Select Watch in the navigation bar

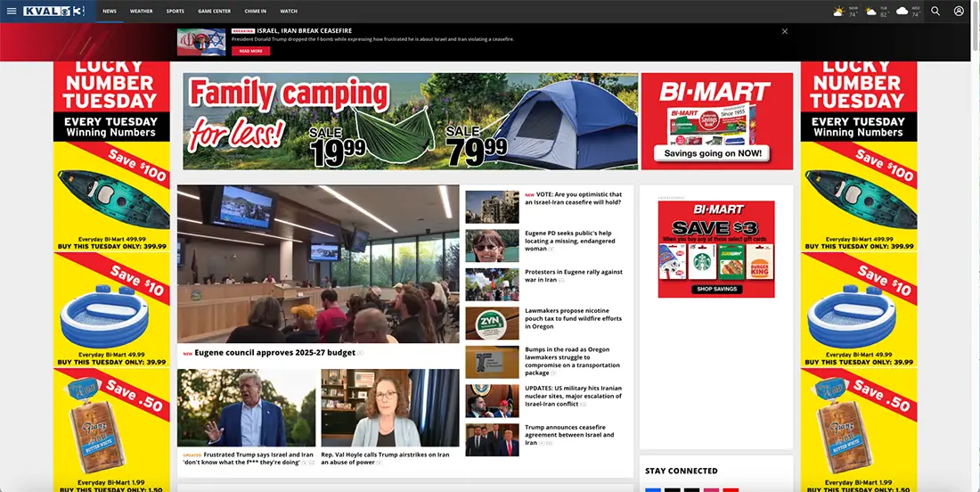(289, 12)
